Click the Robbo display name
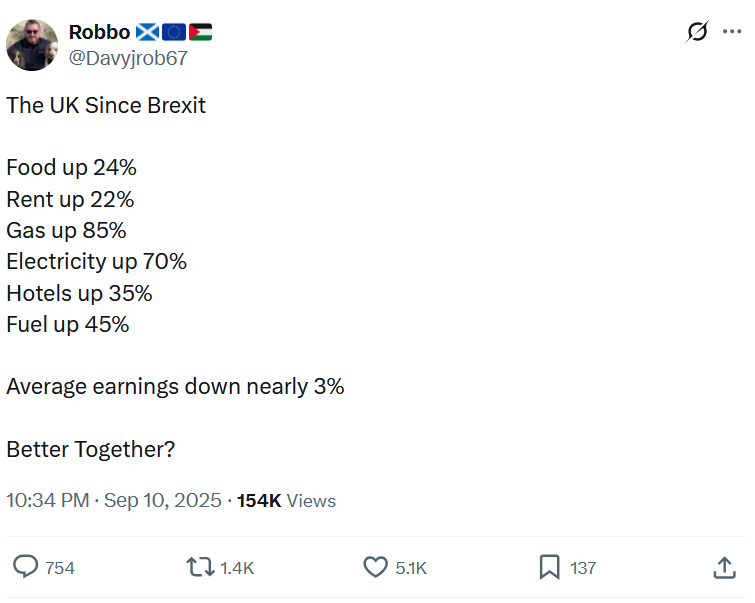The height and width of the screenshot is (603, 755). click(x=99, y=32)
